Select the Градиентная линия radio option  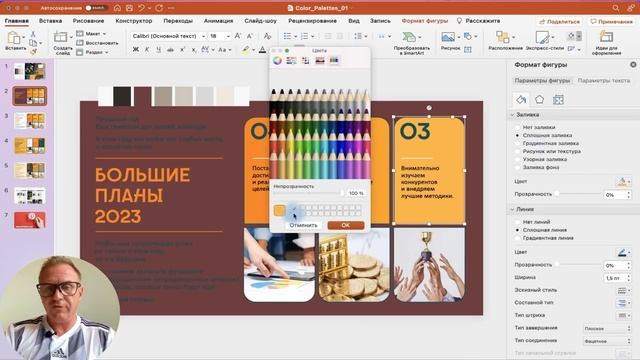(518, 238)
